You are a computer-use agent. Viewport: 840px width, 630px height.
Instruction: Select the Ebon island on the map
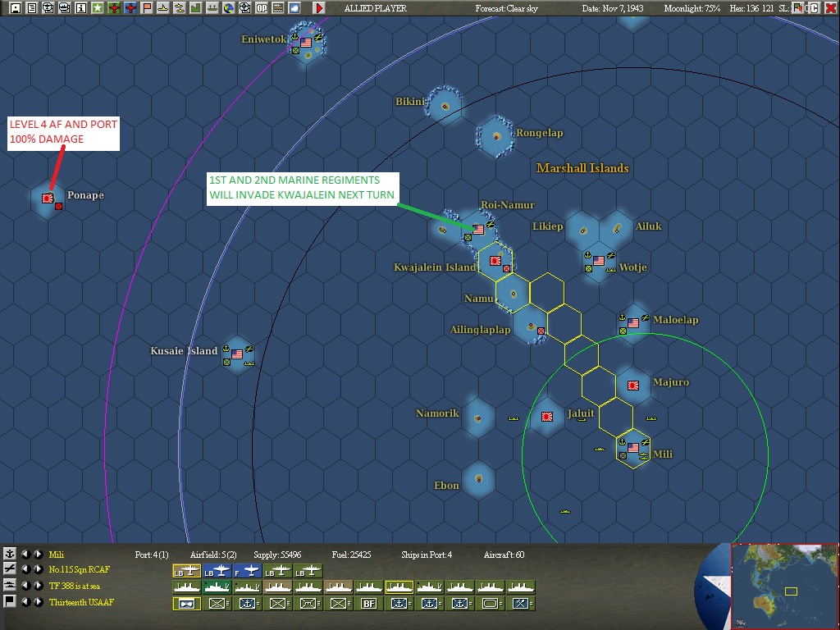point(478,478)
